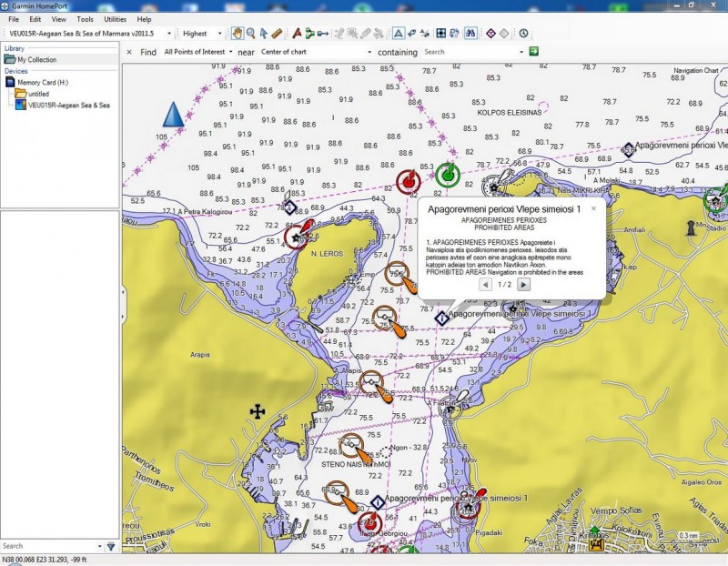Open the Center of chart location dropdown
Image resolution: width=728 pixels, height=566 pixels.
click(316, 52)
